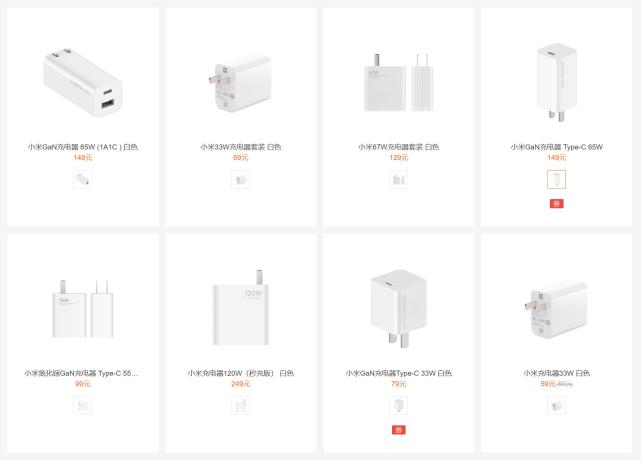
Task: Open the 小米67W充电器套装 product image
Action: click(399, 82)
